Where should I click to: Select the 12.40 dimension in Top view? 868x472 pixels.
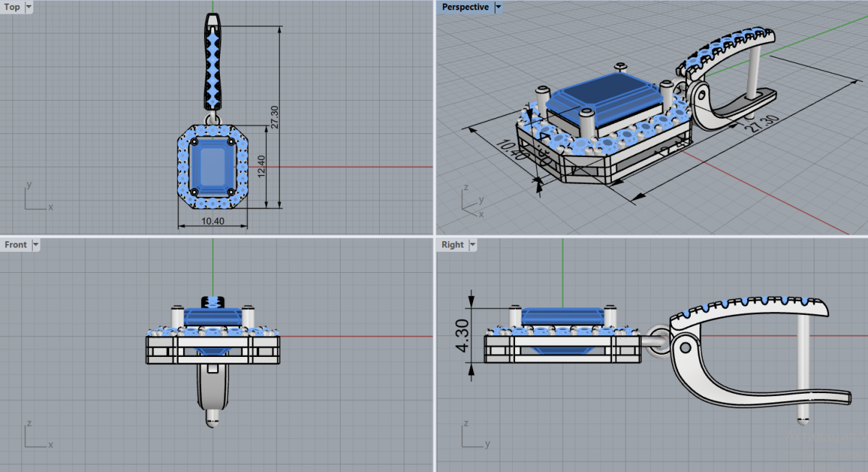pyautogui.click(x=262, y=168)
